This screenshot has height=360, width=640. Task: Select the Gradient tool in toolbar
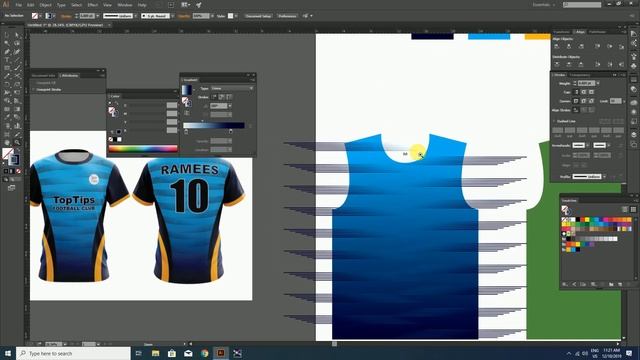coord(17,109)
